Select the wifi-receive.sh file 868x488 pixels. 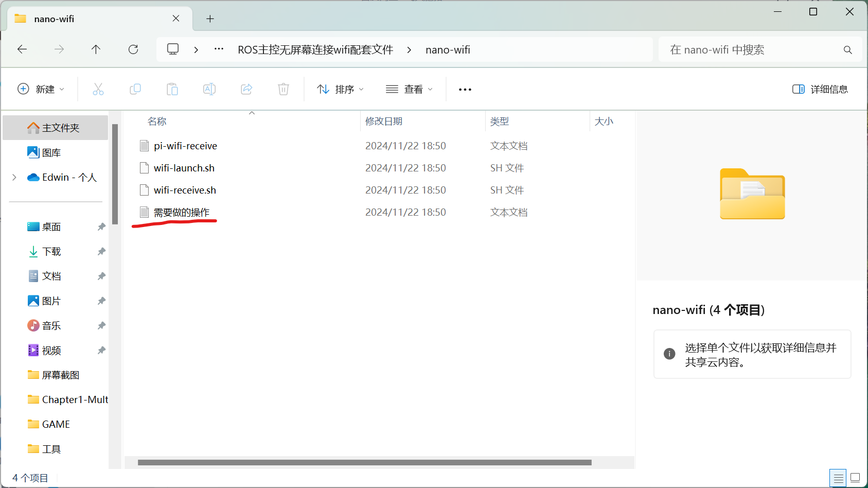(185, 190)
